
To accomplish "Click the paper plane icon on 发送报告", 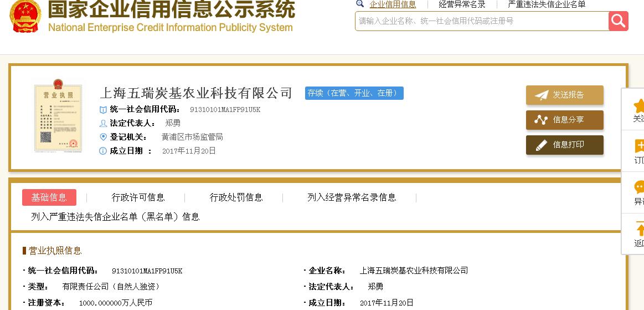I will pos(542,95).
